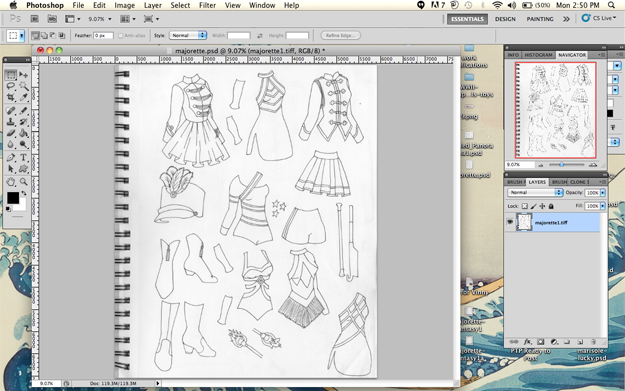625x391 pixels.
Task: Select the Blur tool
Action: (x=11, y=144)
